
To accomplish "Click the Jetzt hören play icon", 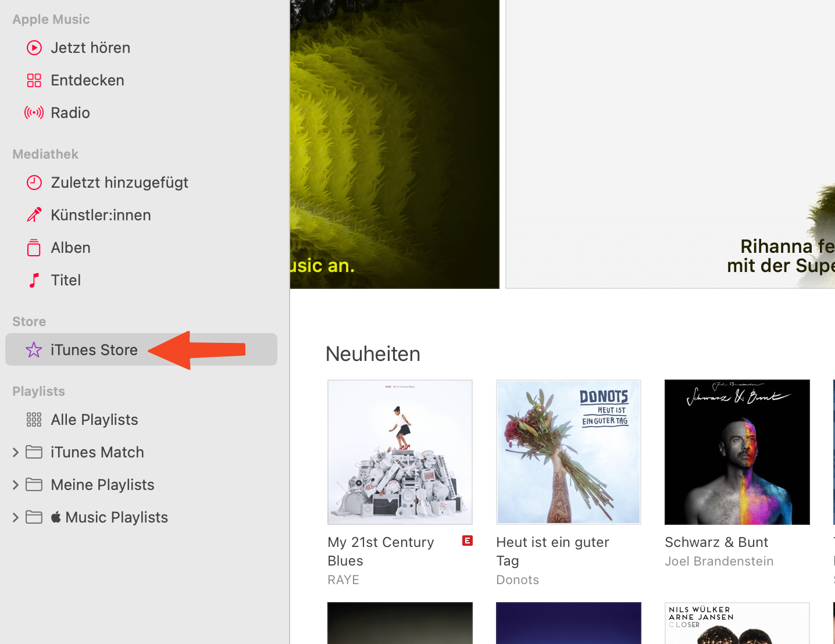I will (34, 48).
